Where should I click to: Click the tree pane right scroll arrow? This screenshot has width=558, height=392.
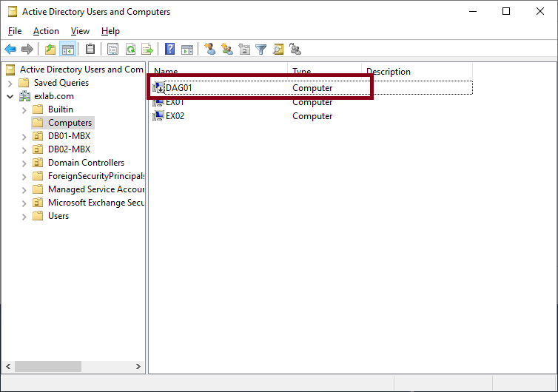(138, 366)
